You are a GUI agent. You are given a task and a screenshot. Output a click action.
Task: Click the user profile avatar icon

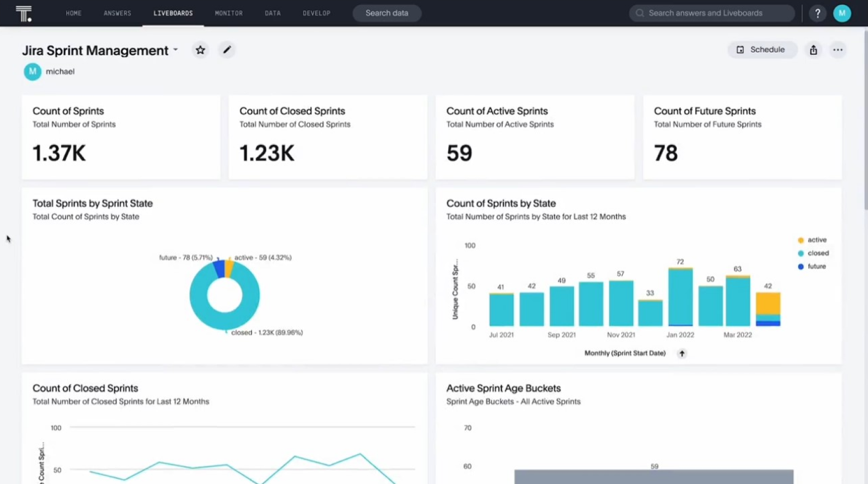point(842,13)
